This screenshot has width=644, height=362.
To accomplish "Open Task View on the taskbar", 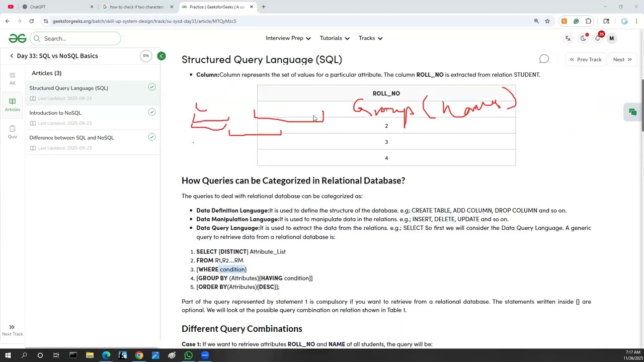I will [x=56, y=355].
